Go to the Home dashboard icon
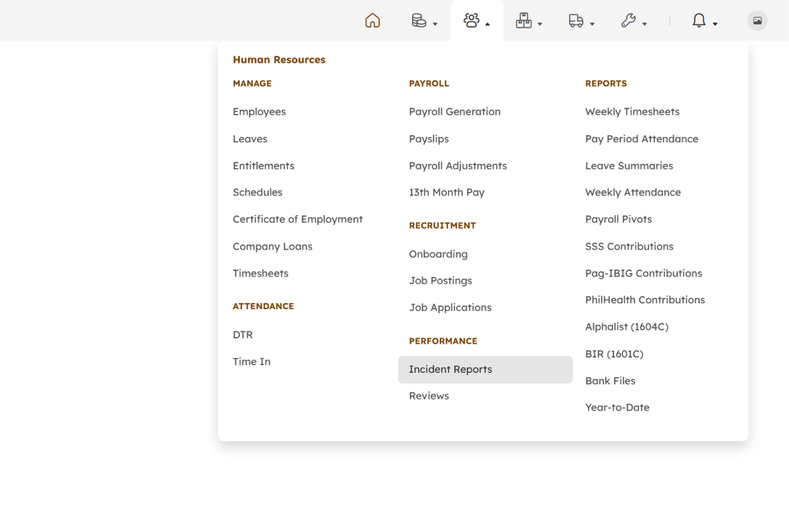789x532 pixels. 372,21
